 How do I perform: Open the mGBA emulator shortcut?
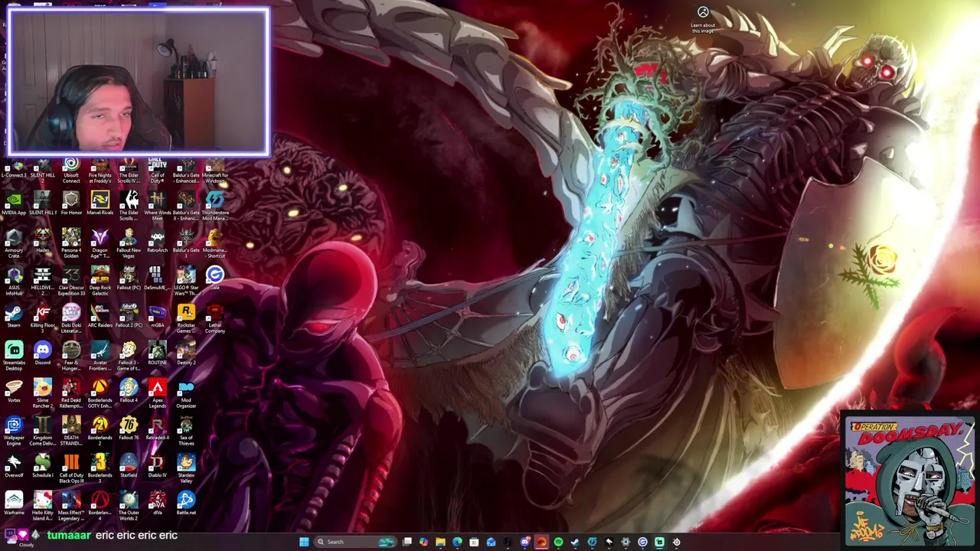pyautogui.click(x=157, y=316)
